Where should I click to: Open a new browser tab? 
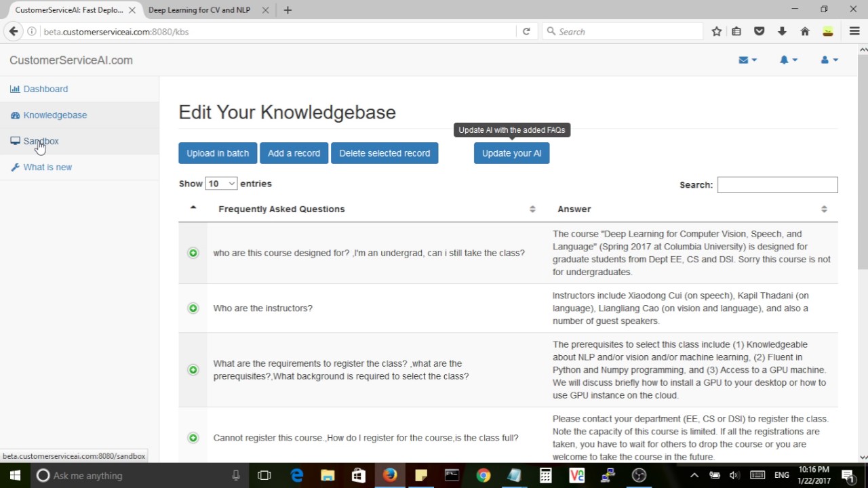click(x=288, y=10)
